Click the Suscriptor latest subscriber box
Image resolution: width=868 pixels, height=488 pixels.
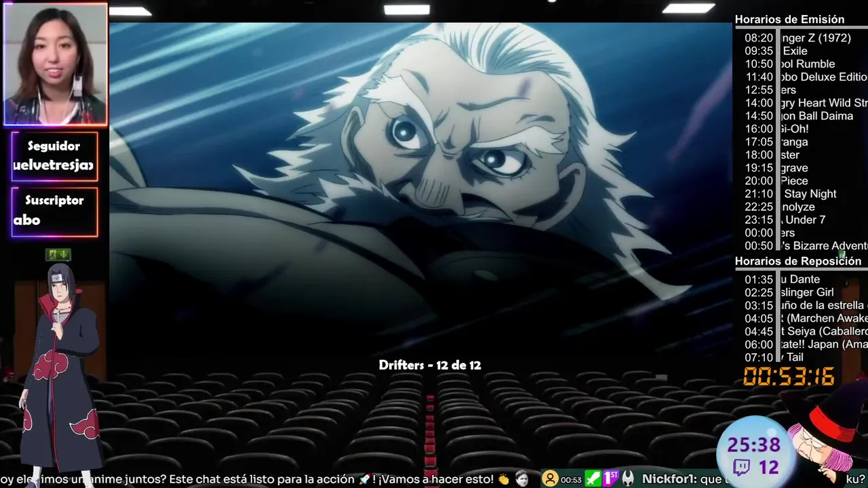[55, 211]
